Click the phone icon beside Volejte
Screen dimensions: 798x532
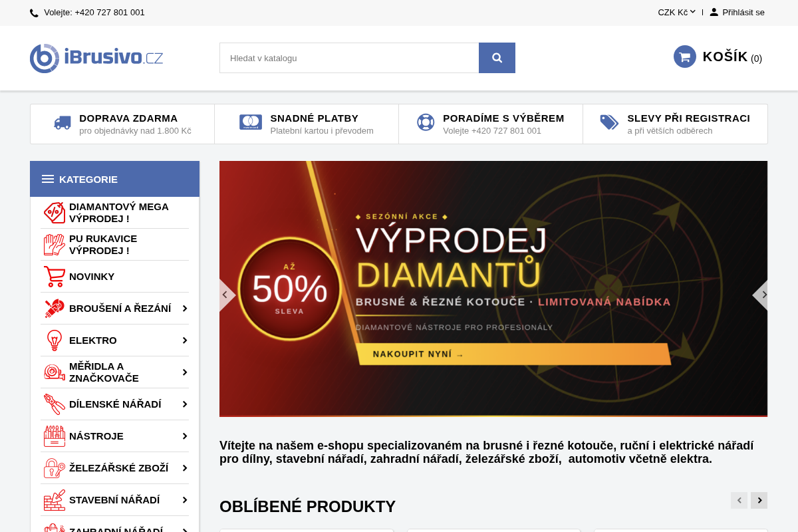pos(34,13)
